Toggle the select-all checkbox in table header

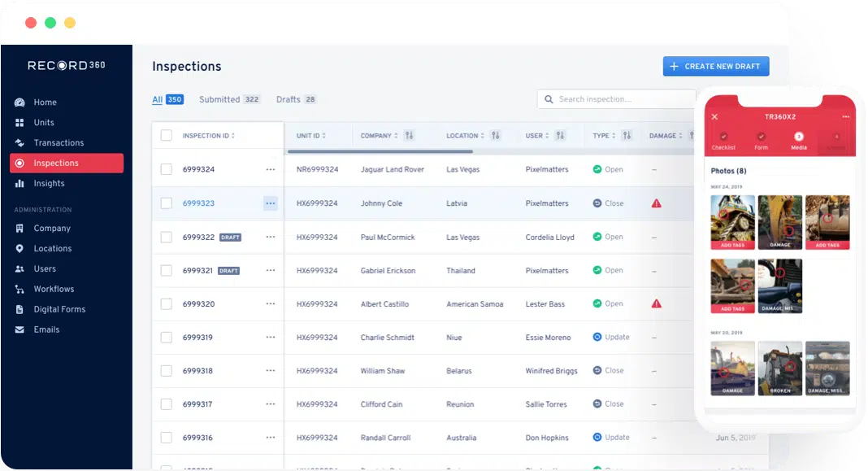tap(167, 136)
